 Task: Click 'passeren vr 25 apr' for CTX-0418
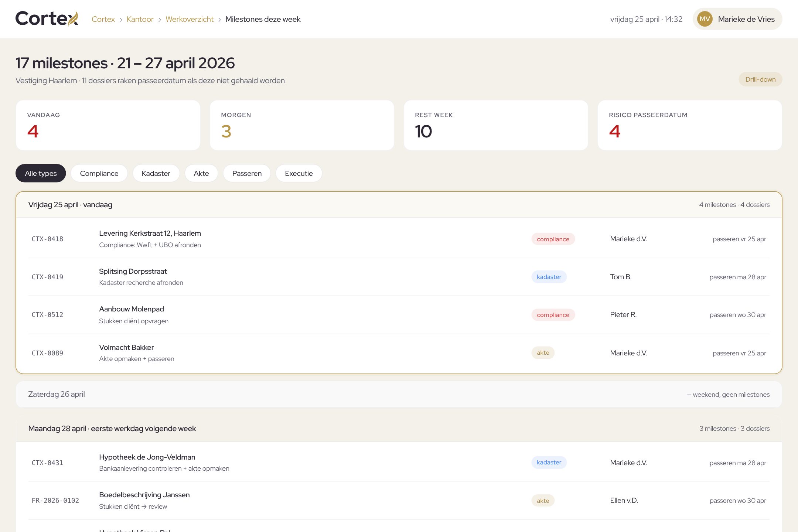(x=739, y=239)
